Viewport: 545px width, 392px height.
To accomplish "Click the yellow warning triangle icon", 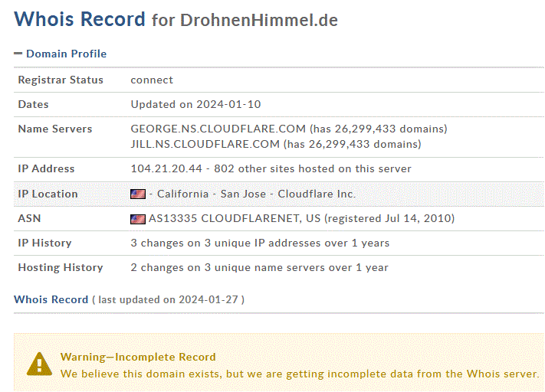I will 39,364.
